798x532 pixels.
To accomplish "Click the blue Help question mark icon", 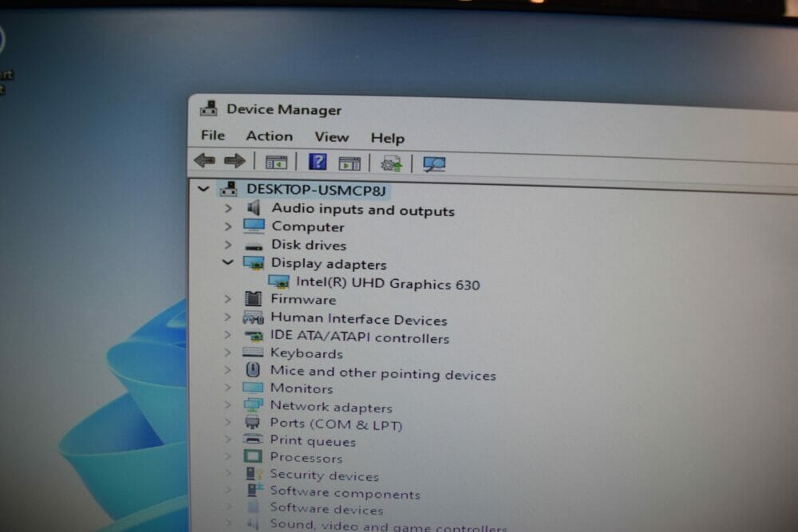I will click(318, 162).
